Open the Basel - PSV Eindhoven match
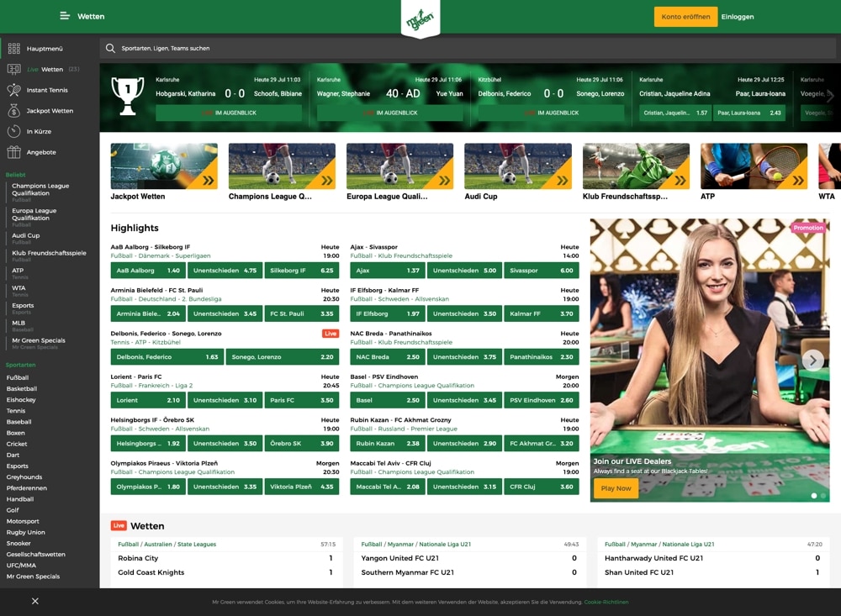Image resolution: width=841 pixels, height=616 pixels. (384, 376)
